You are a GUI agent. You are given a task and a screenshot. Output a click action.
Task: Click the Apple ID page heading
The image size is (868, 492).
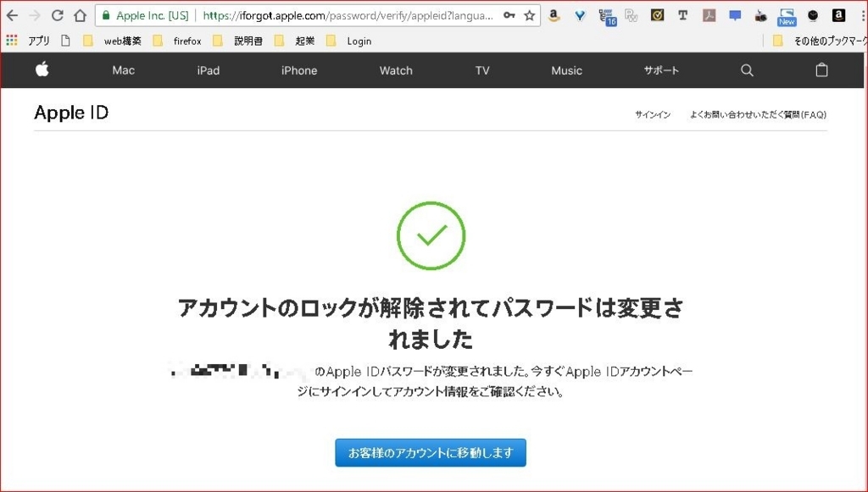pyautogui.click(x=71, y=113)
